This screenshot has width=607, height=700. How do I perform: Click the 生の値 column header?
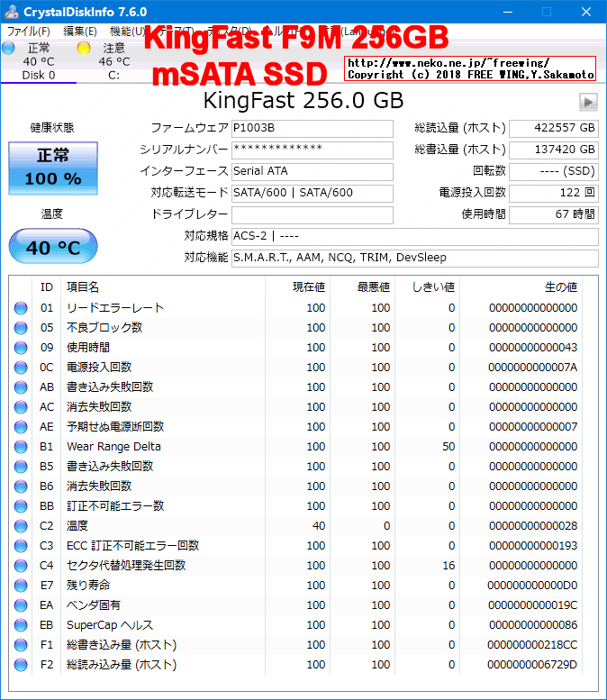pos(521,287)
